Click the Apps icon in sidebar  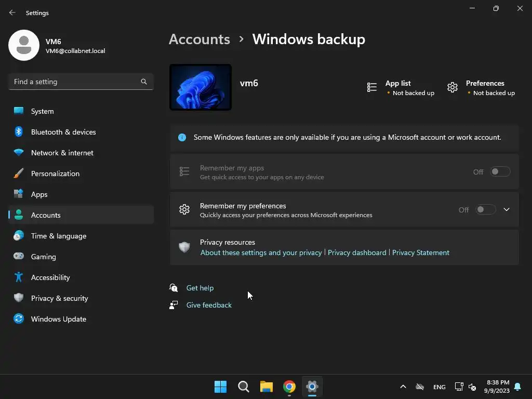point(19,194)
